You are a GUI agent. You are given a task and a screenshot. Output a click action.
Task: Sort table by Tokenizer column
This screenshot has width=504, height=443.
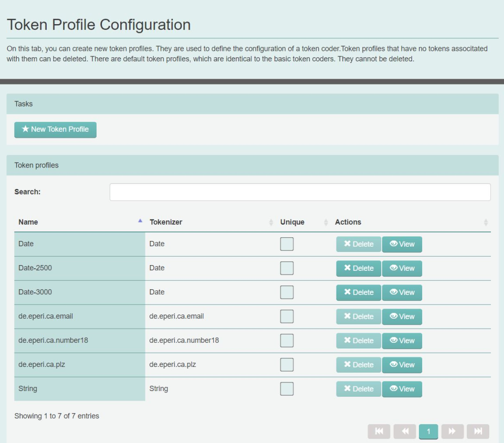pos(210,222)
